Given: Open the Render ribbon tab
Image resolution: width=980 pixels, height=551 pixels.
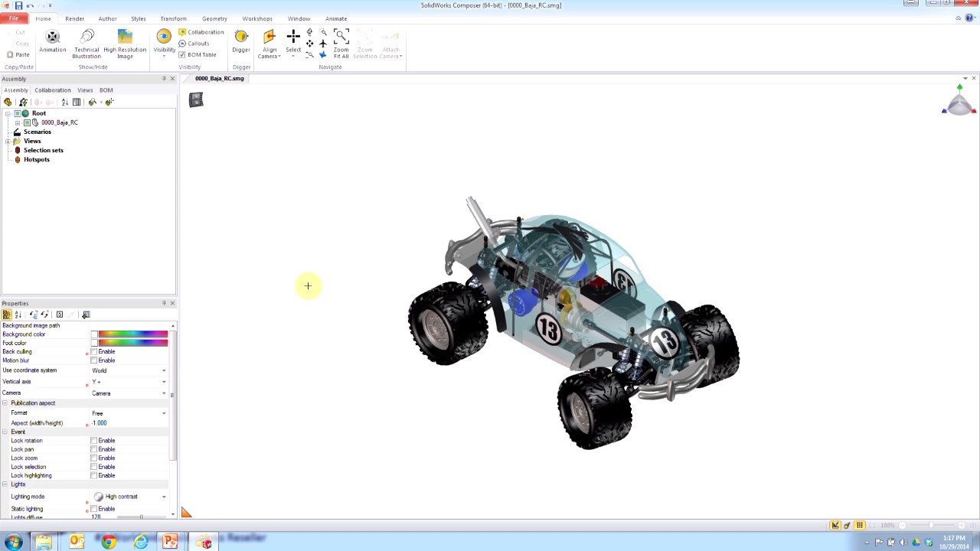Looking at the screenshot, I should [75, 18].
